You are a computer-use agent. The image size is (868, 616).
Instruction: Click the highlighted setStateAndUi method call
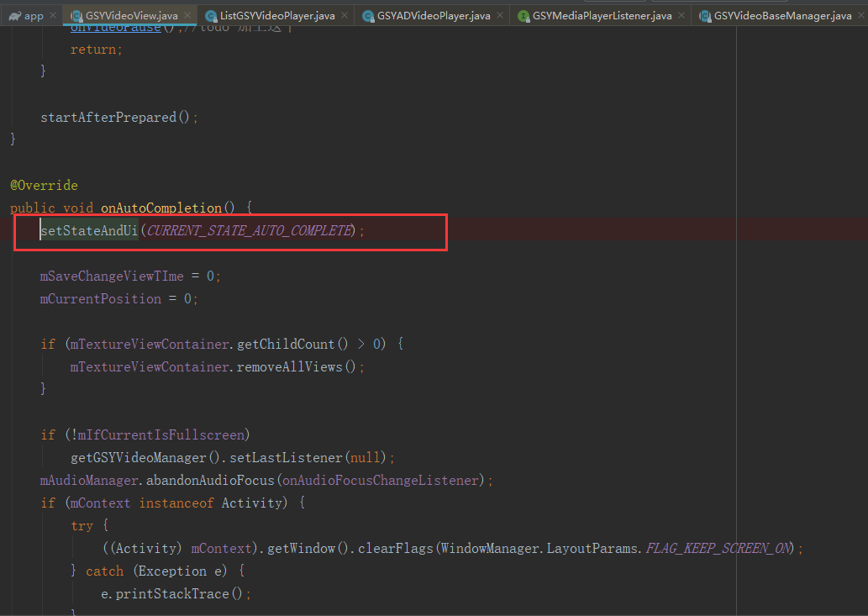click(x=88, y=230)
